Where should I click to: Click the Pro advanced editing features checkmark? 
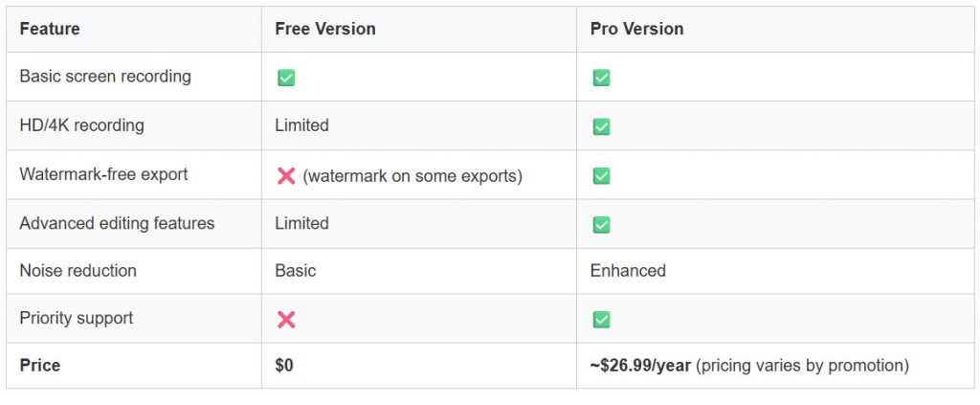(x=601, y=225)
